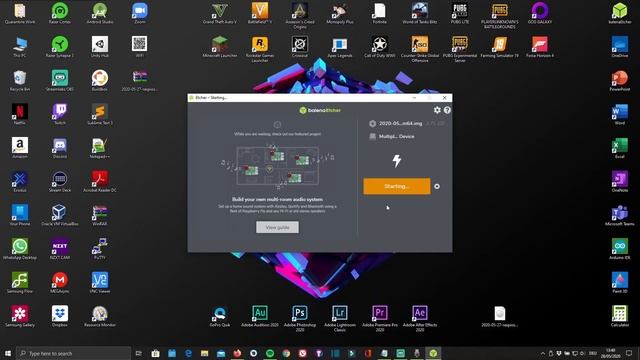
Task: Launch Adobe Premiere Pro 2020 shortcut
Action: (x=380, y=318)
